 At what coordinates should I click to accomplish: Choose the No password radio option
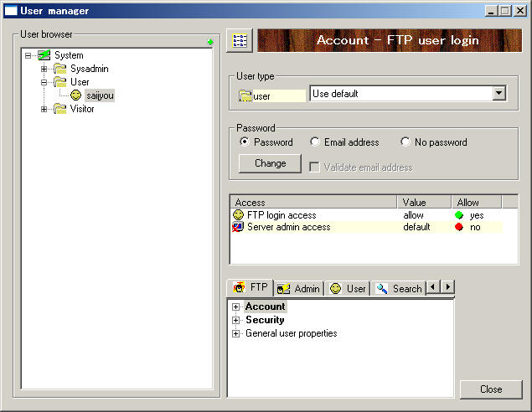405,142
